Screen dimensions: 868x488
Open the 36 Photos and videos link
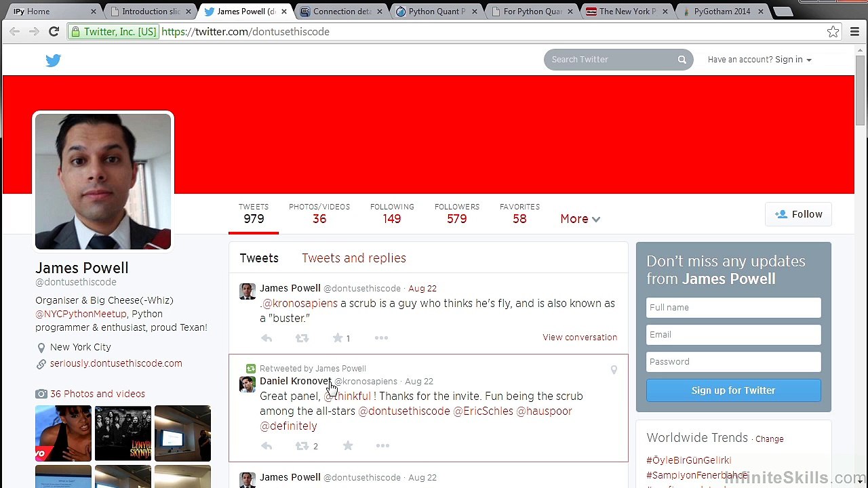click(x=98, y=394)
